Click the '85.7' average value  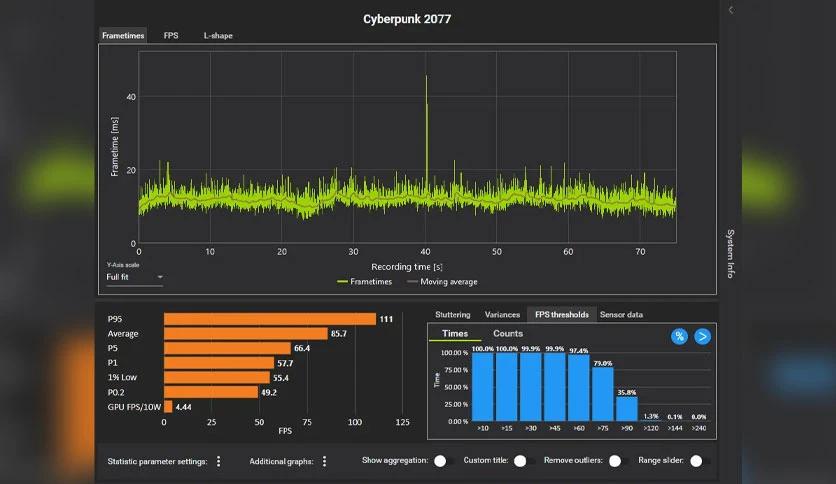(339, 334)
